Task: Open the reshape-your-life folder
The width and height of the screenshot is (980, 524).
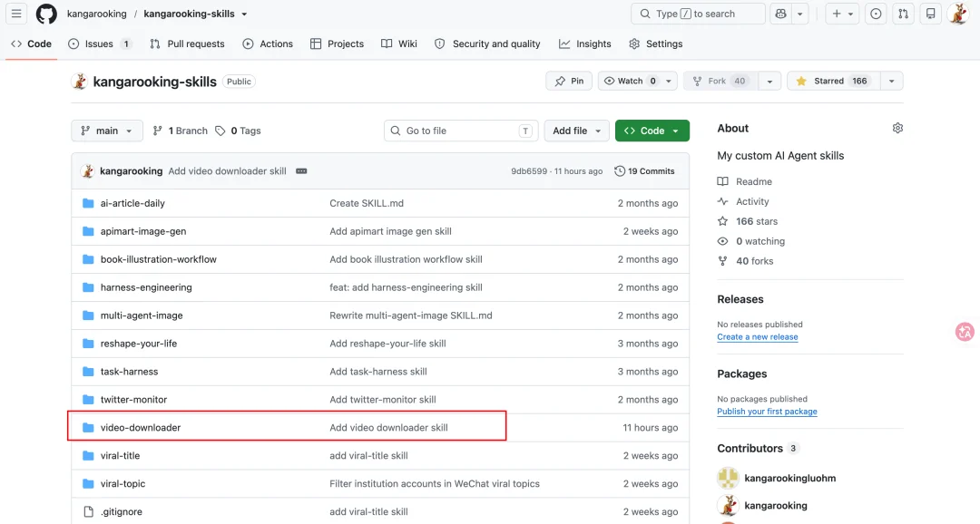Action: [139, 344]
